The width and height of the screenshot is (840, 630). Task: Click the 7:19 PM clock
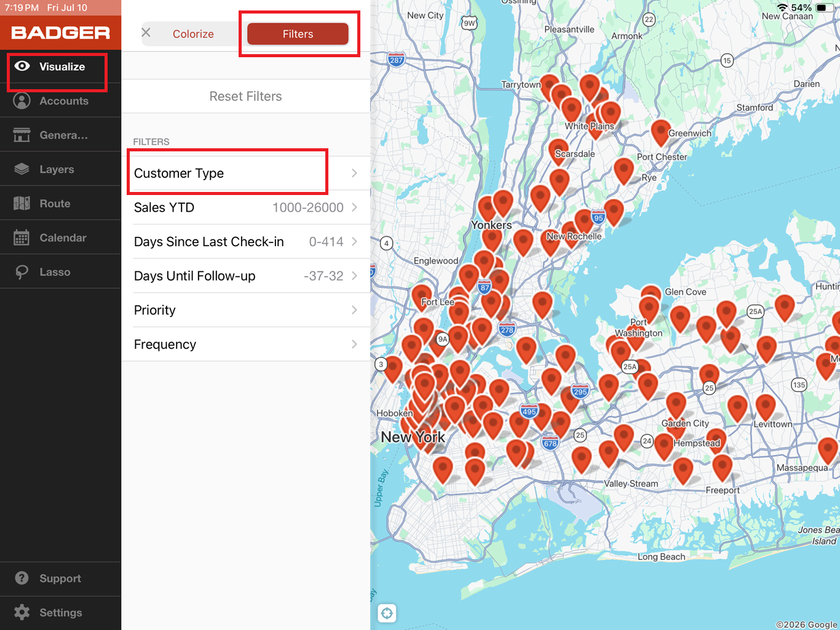pos(22,7)
